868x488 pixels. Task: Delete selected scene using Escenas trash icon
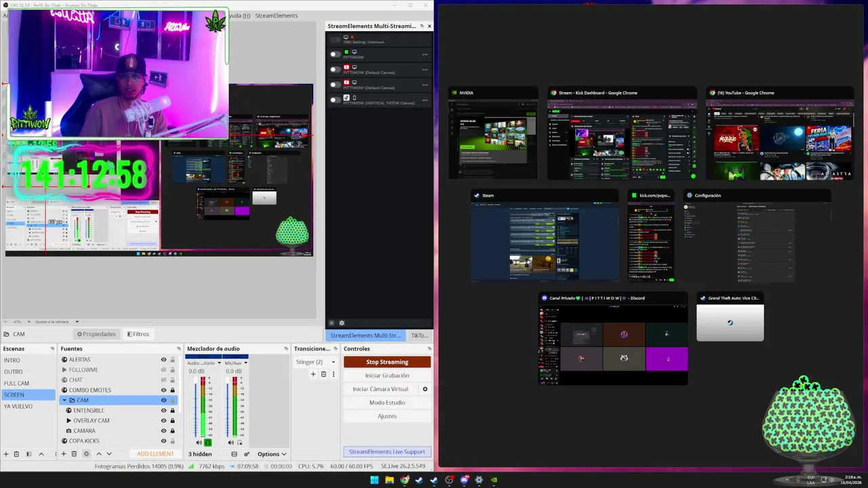coord(17,453)
